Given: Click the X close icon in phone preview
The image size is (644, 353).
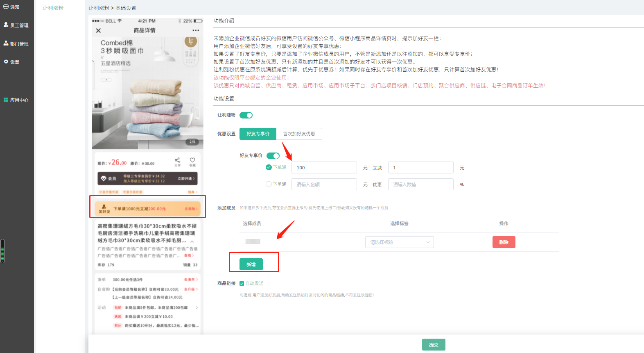Looking at the screenshot, I should click(98, 30).
